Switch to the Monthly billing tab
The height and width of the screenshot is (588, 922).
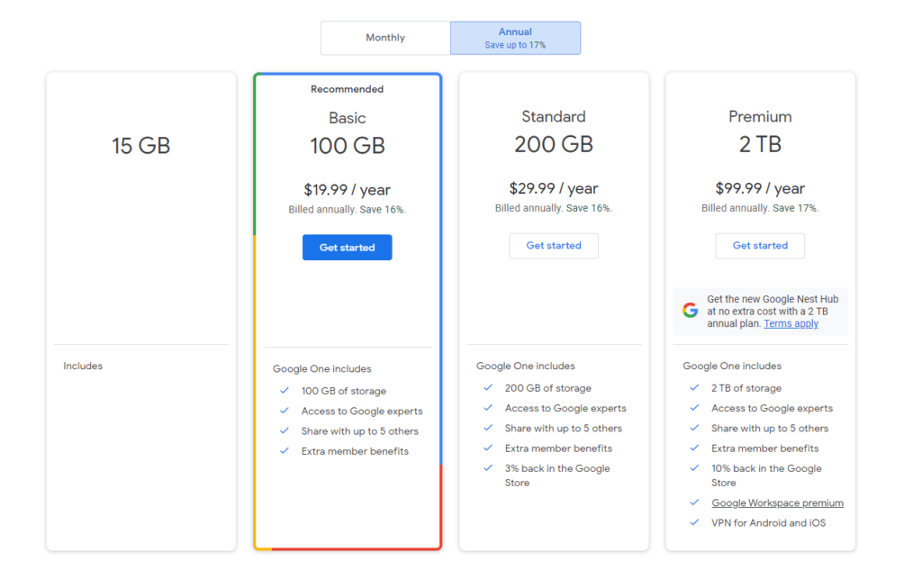(385, 37)
